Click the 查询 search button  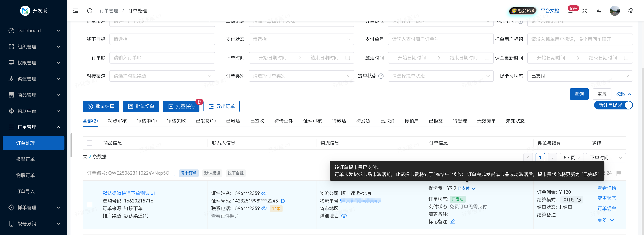[579, 94]
